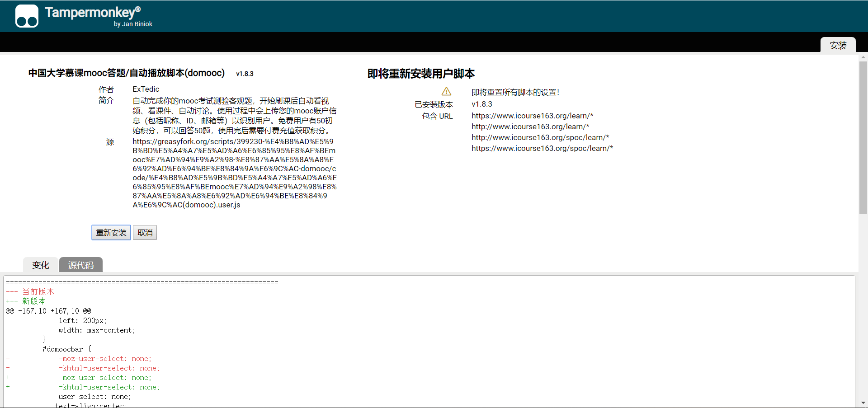Viewport: 868px width, 408px height.
Task: Click the page scrollbar up arrow
Action: 863,57
